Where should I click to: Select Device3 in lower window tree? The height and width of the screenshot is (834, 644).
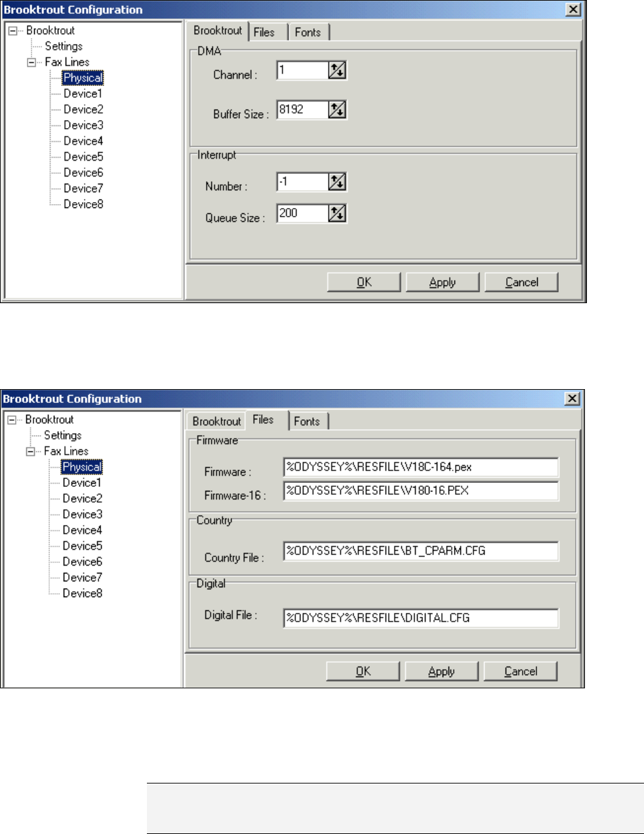[82, 514]
